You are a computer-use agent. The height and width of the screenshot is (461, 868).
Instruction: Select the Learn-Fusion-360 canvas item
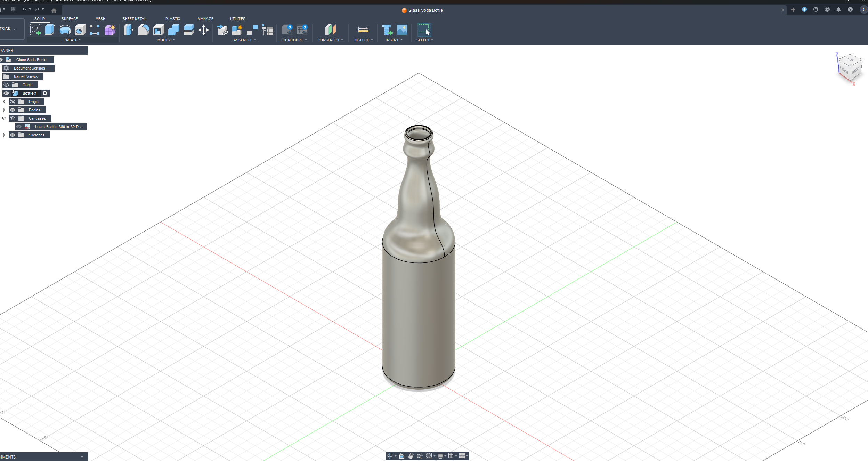click(x=59, y=127)
